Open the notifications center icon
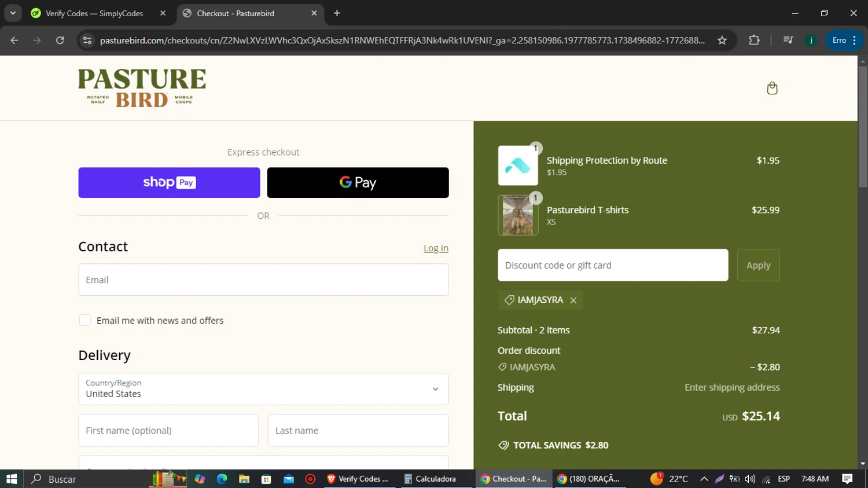The image size is (868, 488). pos(847,479)
